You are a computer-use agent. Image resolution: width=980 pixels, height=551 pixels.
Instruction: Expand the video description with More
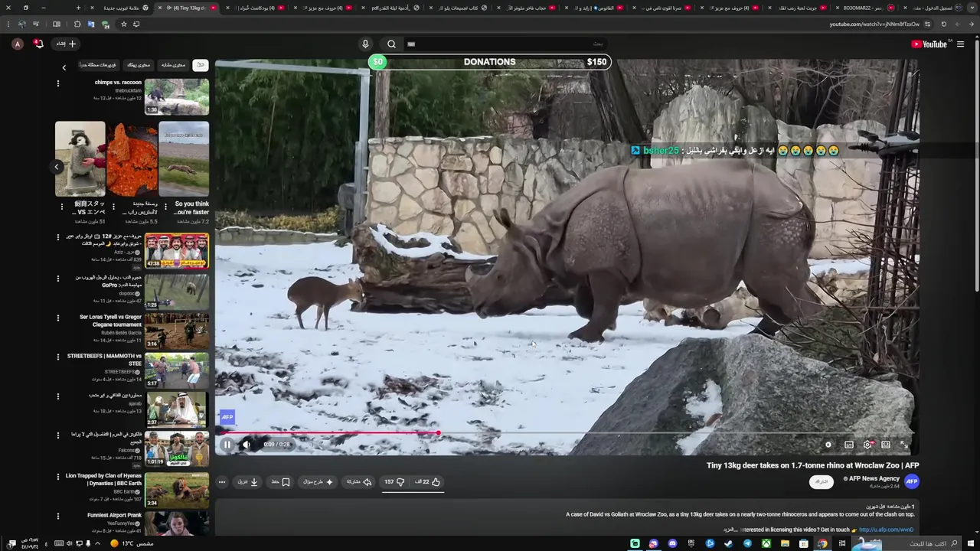click(730, 530)
